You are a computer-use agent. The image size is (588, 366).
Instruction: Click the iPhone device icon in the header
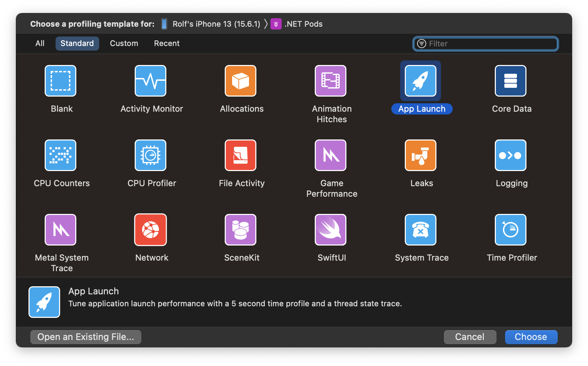coord(164,24)
